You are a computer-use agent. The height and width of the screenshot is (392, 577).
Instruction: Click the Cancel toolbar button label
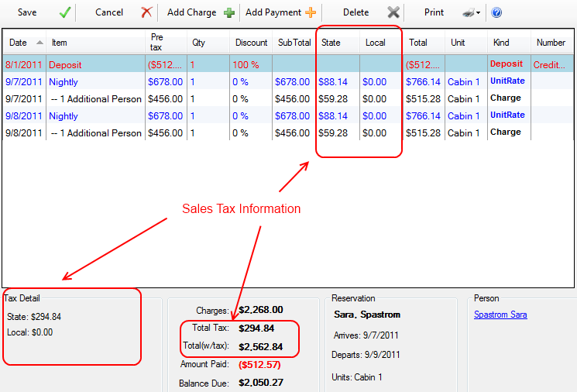click(x=109, y=12)
